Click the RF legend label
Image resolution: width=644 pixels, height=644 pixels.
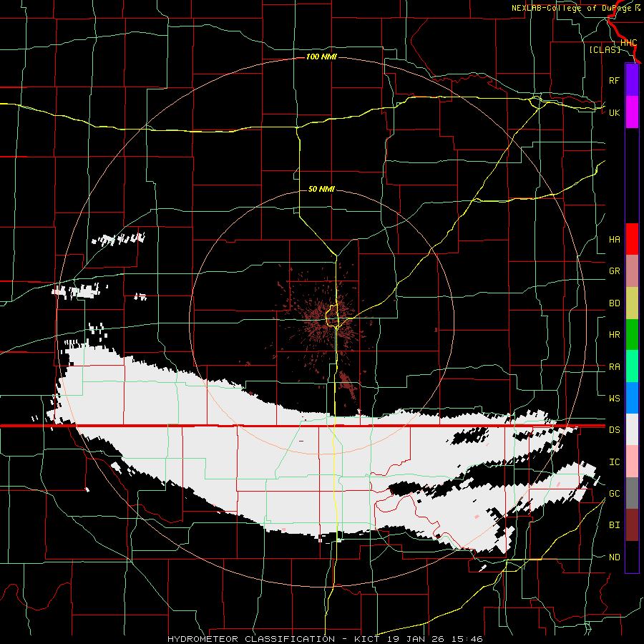point(614,80)
